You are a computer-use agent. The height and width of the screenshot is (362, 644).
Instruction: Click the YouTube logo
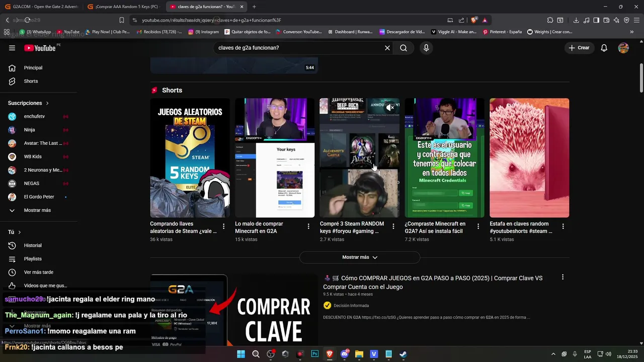click(40, 48)
